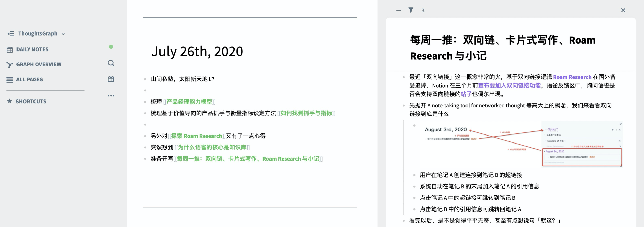
Task: Click bullet of 先抛开 A note-taking tool block
Action: coord(404,106)
